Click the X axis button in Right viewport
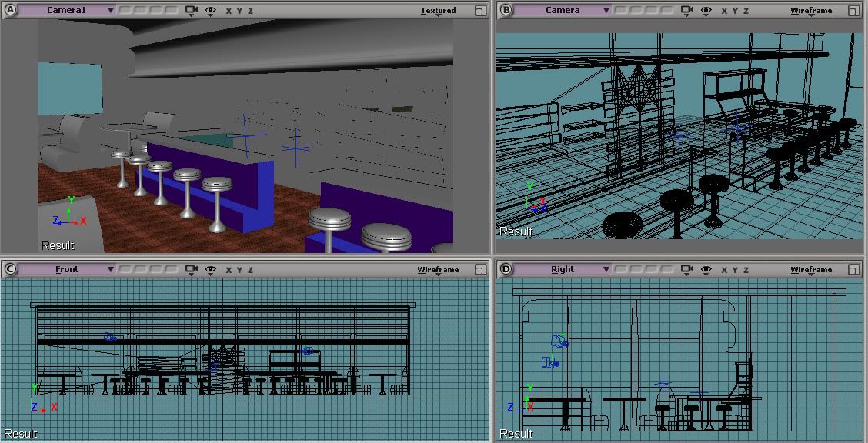 click(724, 270)
